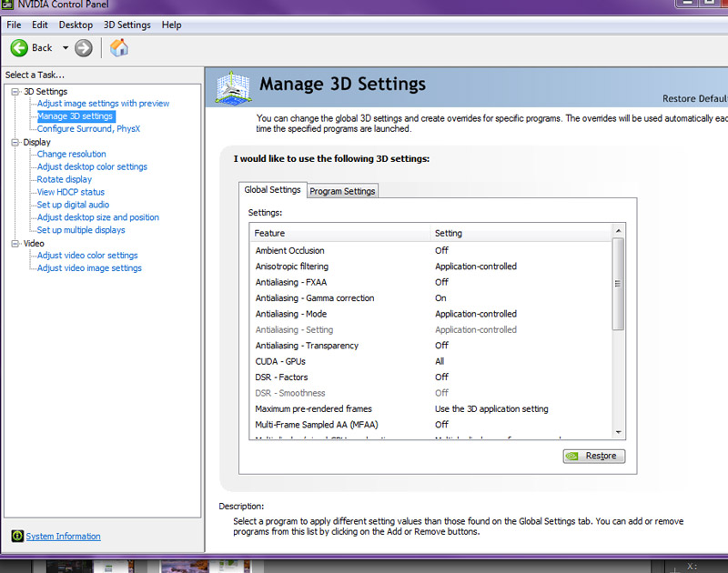Open Adjust video image settings

(89, 268)
